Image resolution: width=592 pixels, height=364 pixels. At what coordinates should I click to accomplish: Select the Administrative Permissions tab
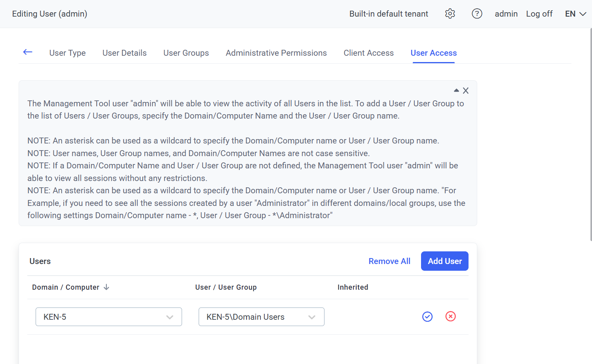coord(276,53)
